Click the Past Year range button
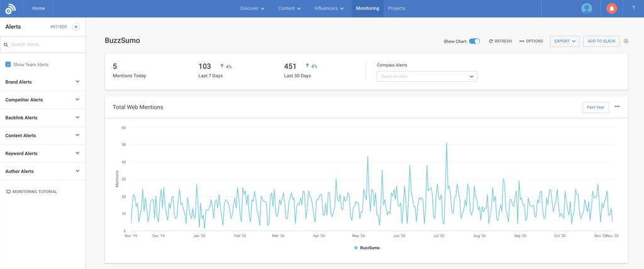 (x=595, y=107)
